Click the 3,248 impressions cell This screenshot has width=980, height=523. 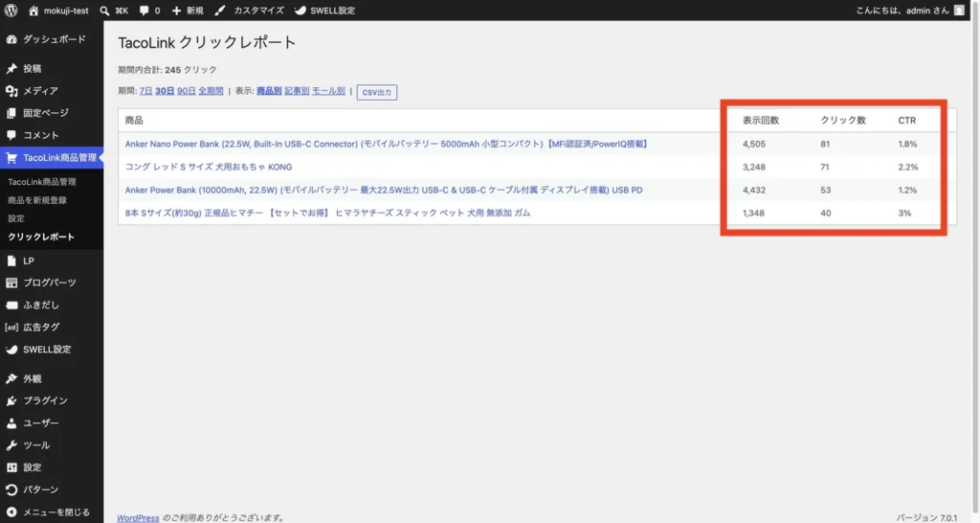click(754, 167)
